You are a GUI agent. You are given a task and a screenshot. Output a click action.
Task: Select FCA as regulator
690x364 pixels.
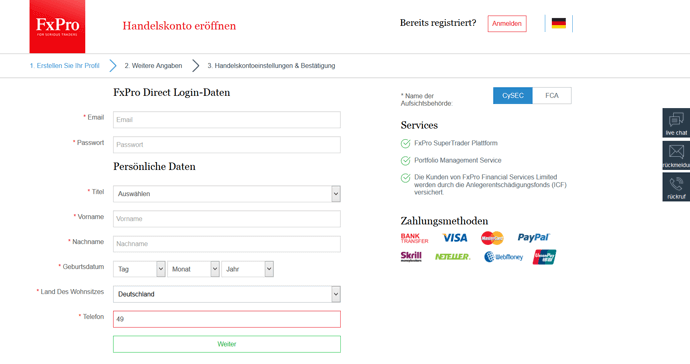pos(552,96)
